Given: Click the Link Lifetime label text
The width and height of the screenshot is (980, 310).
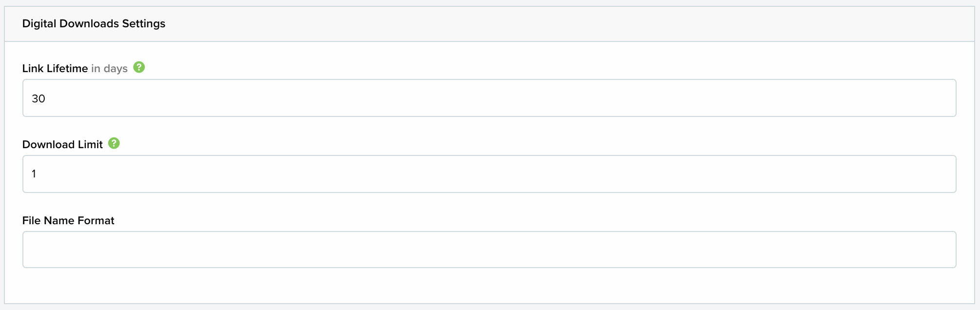Looking at the screenshot, I should tap(55, 68).
